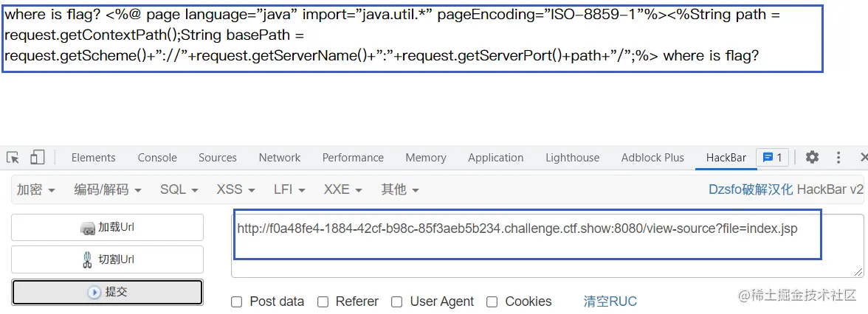Image resolution: width=868 pixels, height=314 pixels.
Task: Check the User Agent option
Action: coord(396,302)
